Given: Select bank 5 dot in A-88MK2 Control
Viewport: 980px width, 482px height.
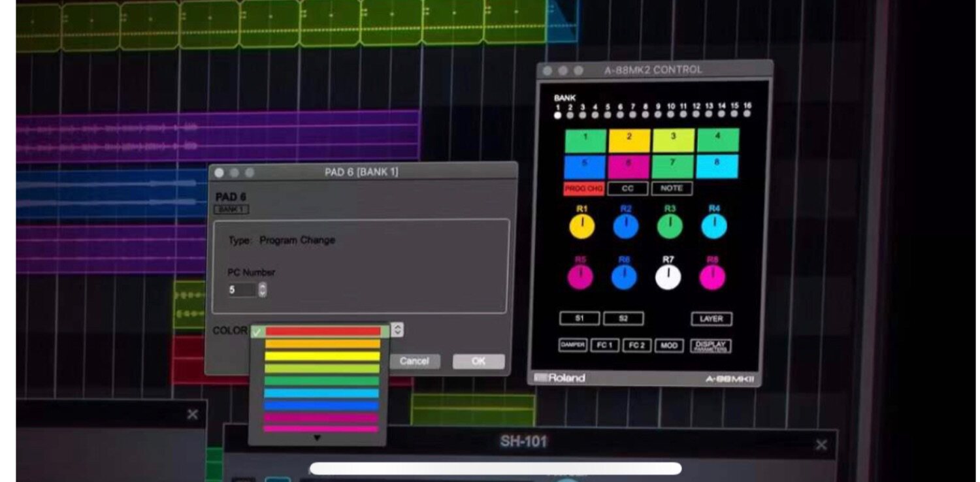Looking at the screenshot, I should click(x=608, y=114).
